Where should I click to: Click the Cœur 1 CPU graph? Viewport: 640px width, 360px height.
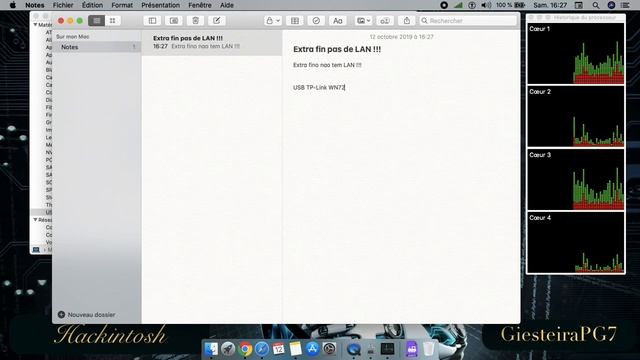coord(576,53)
